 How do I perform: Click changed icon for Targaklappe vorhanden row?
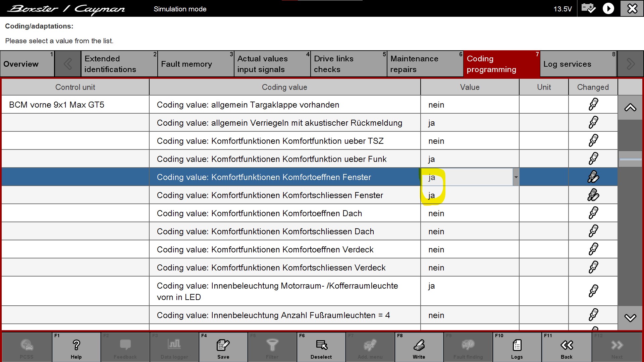coord(593,105)
